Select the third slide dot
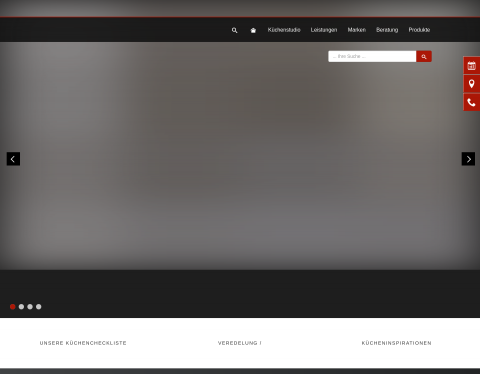 [x=30, y=307]
